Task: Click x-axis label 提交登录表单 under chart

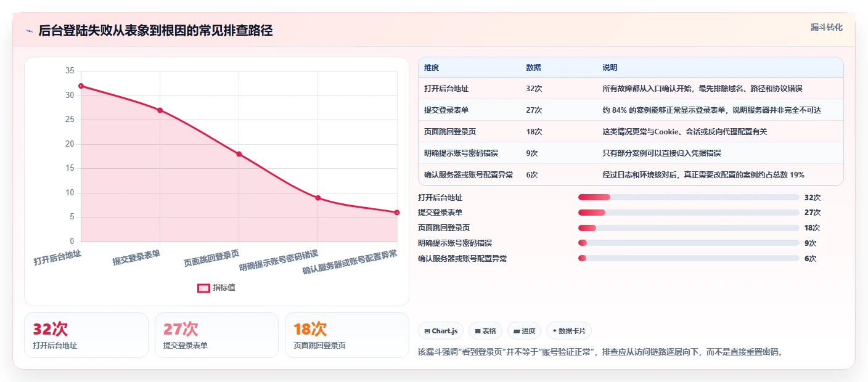Action: click(x=136, y=258)
